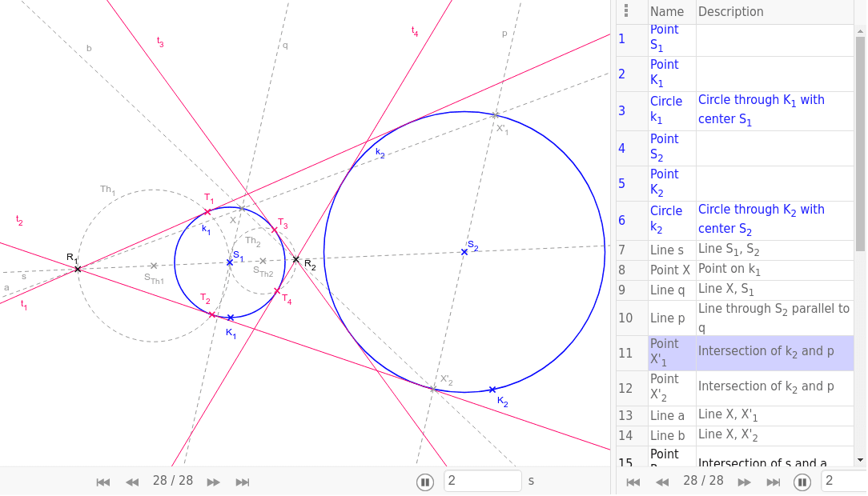Step back one step in graphics view navigation
Viewport: 868px width, 496px height.
132,482
